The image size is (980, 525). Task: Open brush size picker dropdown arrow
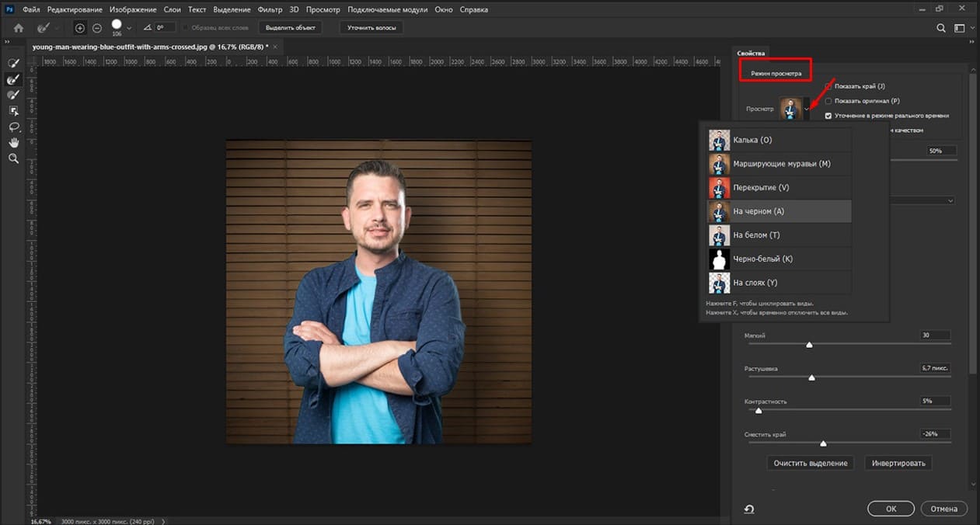pos(128,28)
